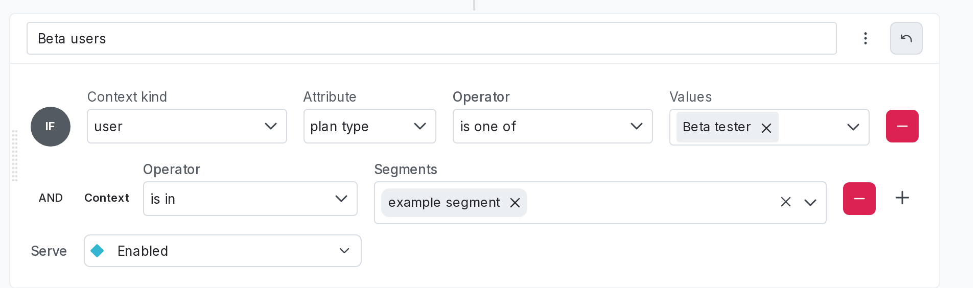Clear all selected segments

(786, 202)
